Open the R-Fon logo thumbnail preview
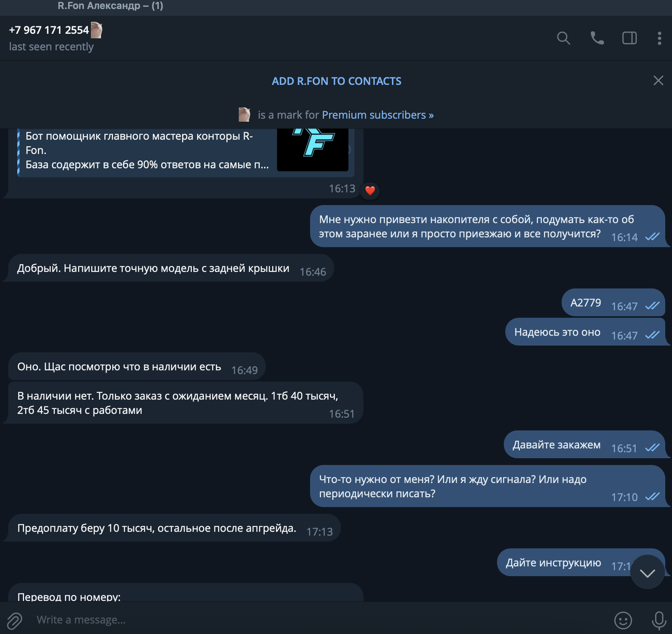 pyautogui.click(x=313, y=150)
